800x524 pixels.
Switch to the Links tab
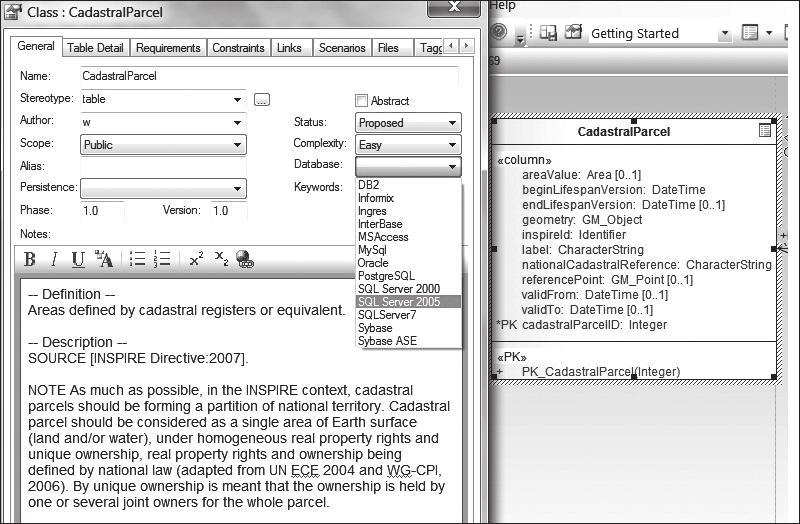[289, 48]
